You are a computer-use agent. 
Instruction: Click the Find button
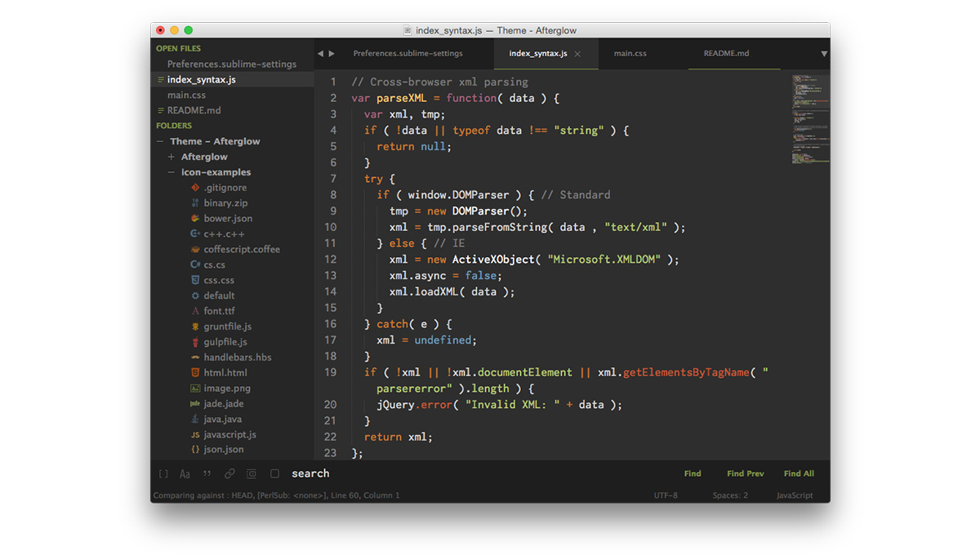click(693, 473)
